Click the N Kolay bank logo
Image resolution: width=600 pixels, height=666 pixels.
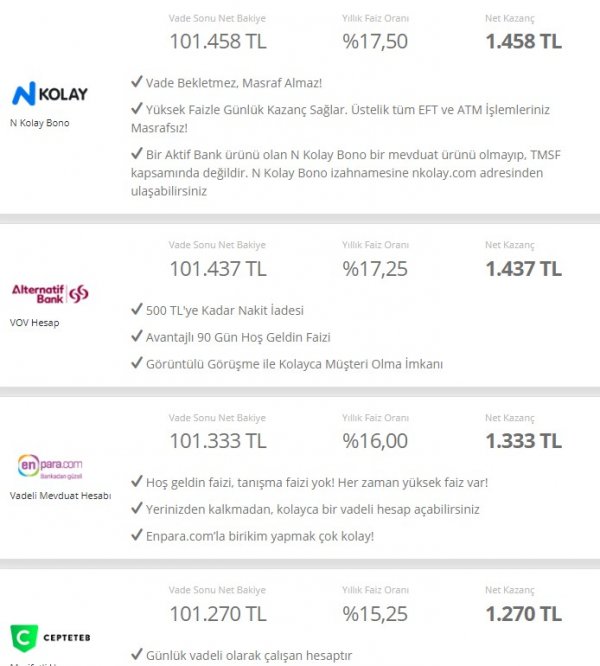coord(49,94)
